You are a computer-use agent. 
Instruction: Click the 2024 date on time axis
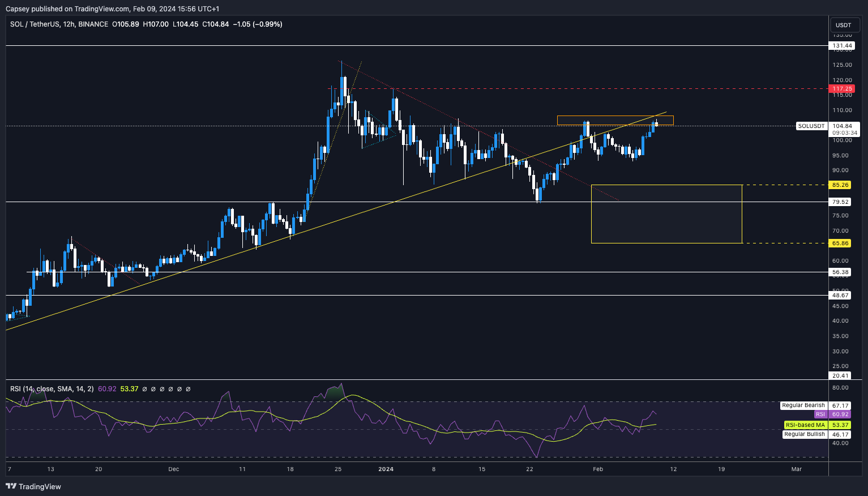(x=386, y=469)
